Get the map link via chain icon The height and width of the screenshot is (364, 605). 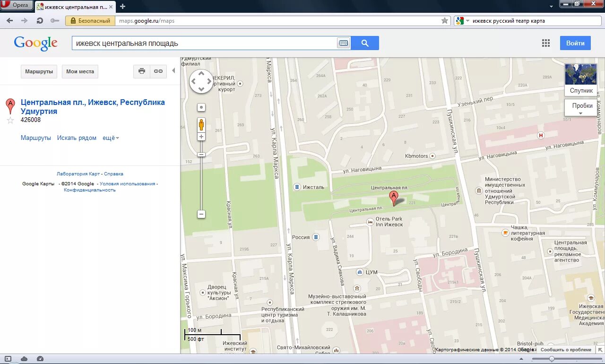(x=158, y=71)
